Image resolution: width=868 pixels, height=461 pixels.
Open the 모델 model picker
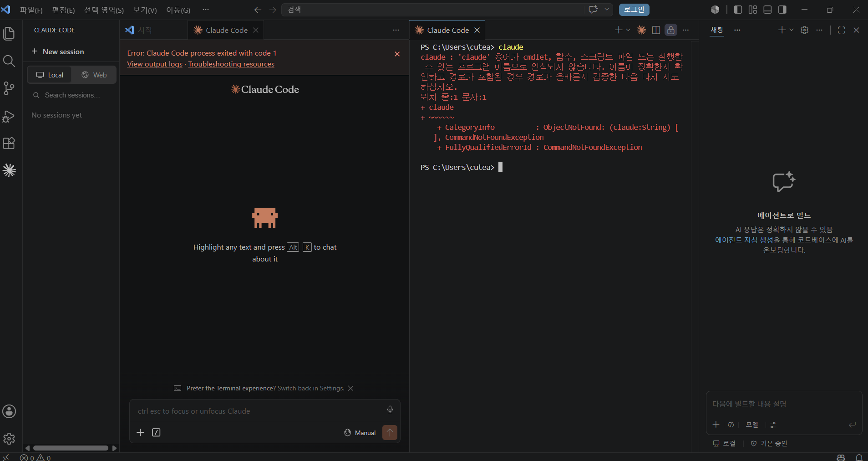[752, 425]
